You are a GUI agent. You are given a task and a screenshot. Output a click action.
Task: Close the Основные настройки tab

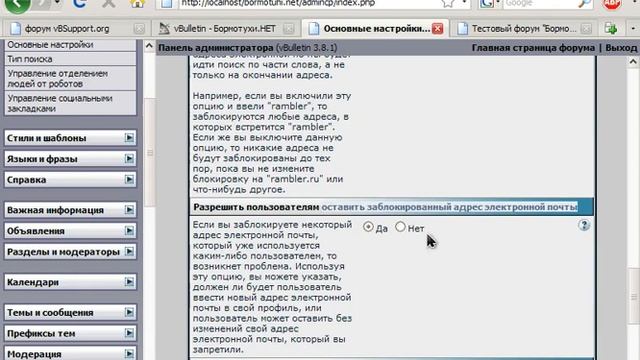click(x=438, y=29)
